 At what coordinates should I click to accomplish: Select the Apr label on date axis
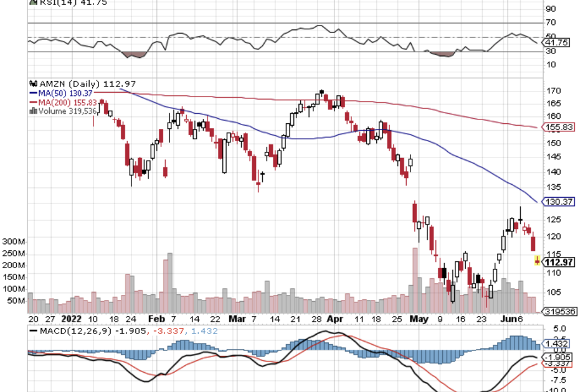335,318
